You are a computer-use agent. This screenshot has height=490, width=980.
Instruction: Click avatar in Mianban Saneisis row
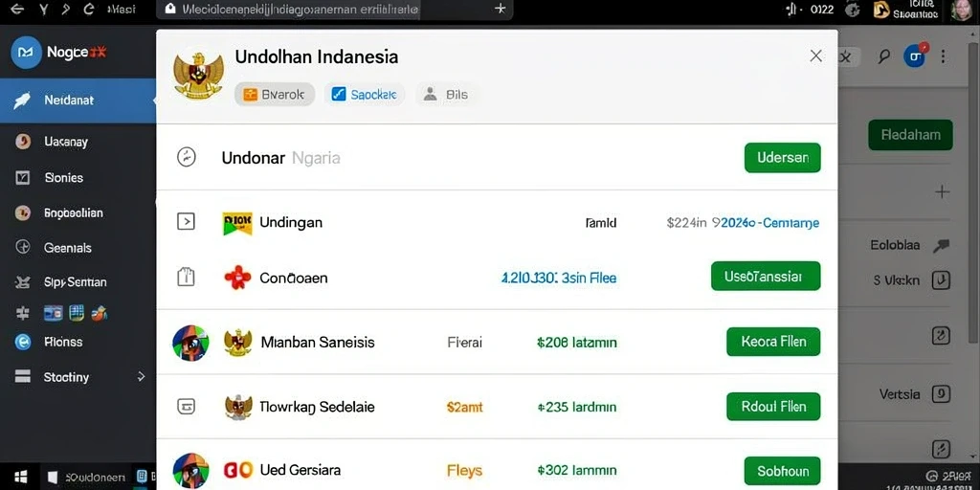190,343
